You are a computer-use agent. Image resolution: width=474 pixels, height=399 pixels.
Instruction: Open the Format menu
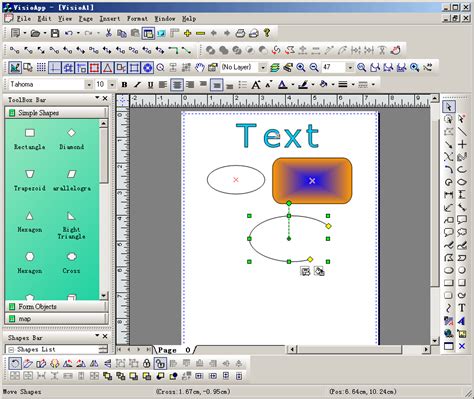[137, 19]
